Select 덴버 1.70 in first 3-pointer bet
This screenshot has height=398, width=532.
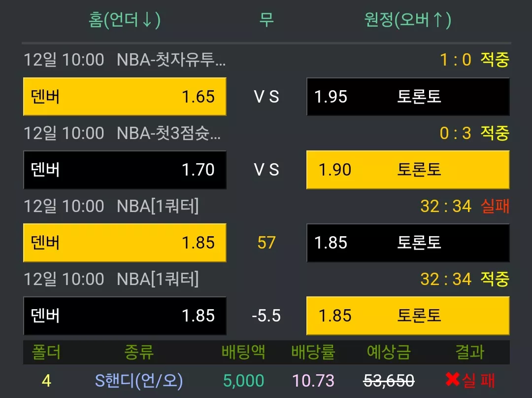click(125, 170)
